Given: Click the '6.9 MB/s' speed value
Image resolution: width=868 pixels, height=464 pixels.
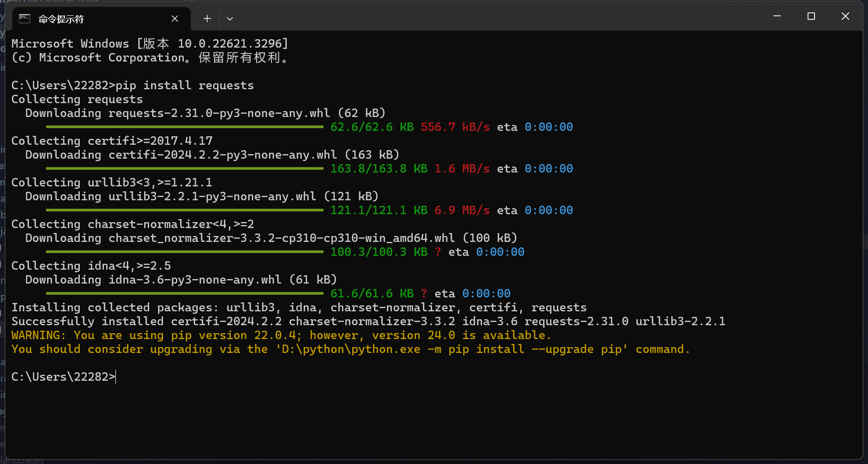Looking at the screenshot, I should (x=462, y=210).
